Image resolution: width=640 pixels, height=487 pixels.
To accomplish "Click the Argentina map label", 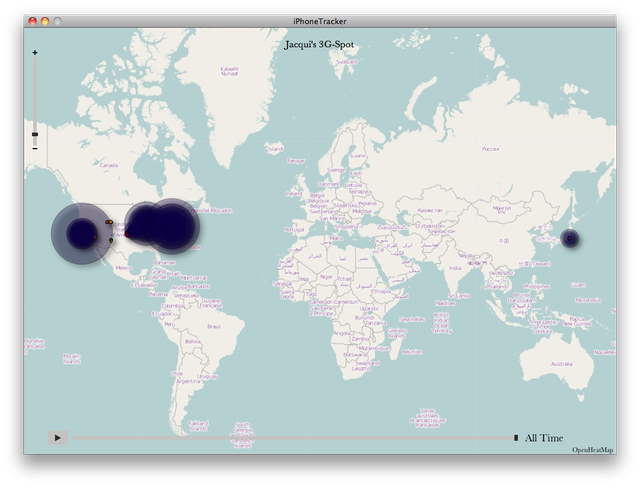I will click(188, 381).
